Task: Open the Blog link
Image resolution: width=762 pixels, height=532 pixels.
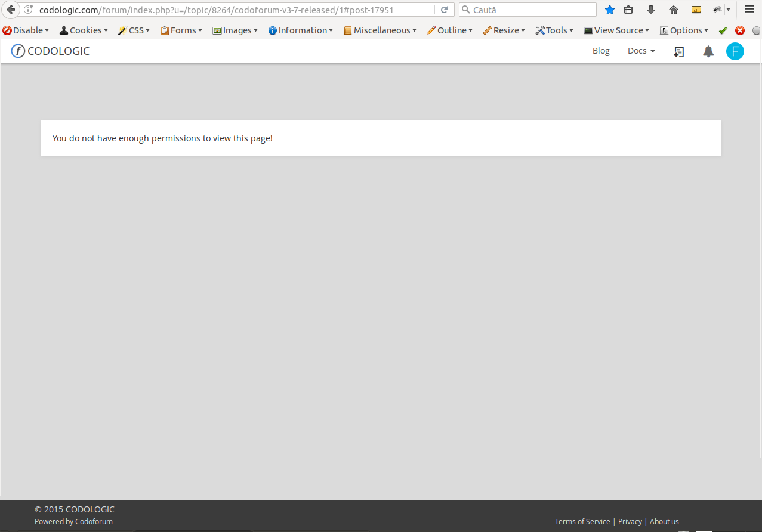Action: pyautogui.click(x=601, y=51)
